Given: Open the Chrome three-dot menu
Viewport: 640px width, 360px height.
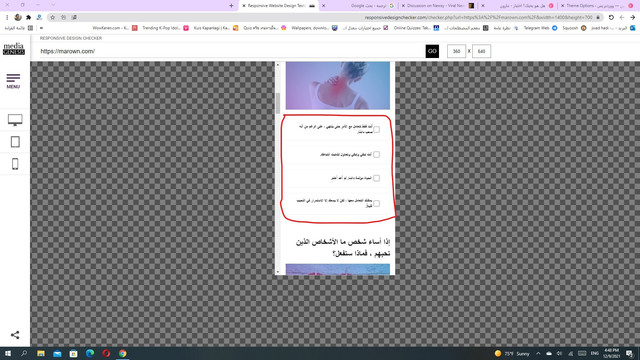Looking at the screenshot, I should coord(7,18).
